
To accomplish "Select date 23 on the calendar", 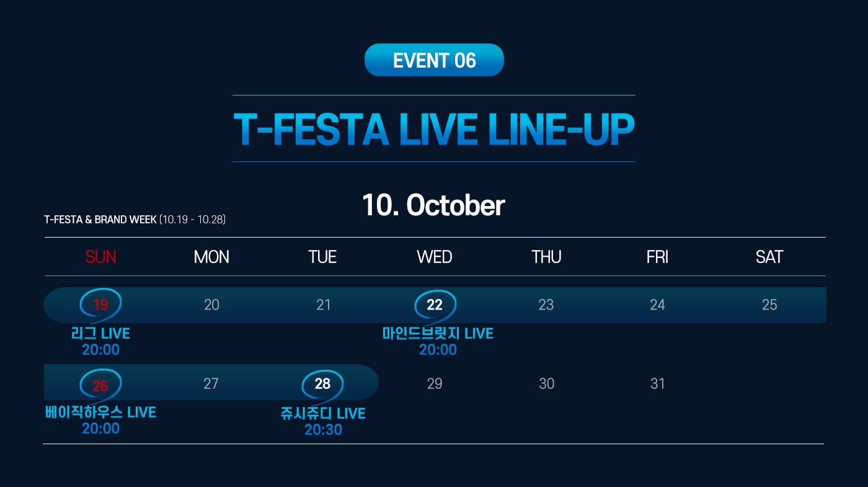I will (546, 305).
